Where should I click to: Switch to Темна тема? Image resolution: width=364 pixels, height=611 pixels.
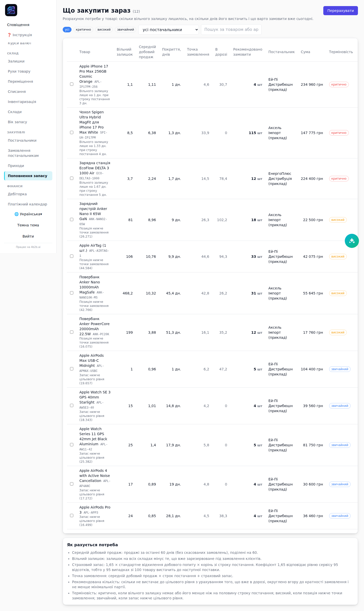tap(28, 225)
